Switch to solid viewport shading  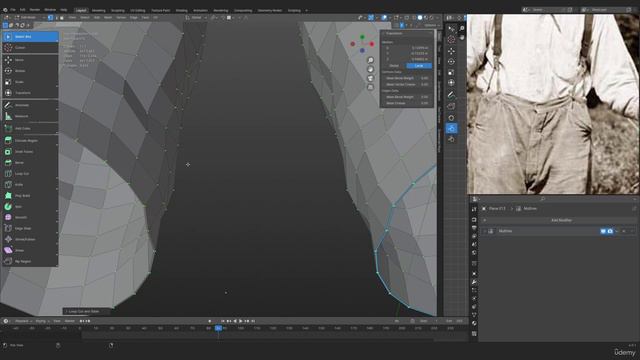tap(420, 18)
